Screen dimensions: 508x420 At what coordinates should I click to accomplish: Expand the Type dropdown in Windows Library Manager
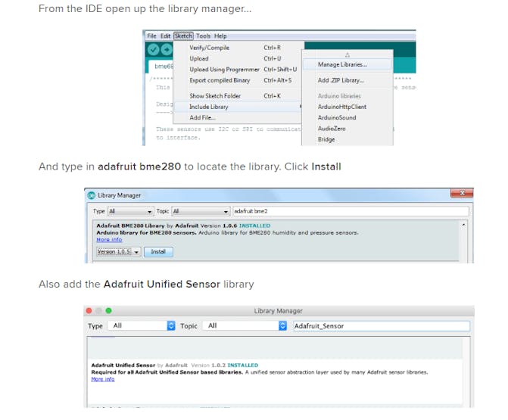[130, 211]
